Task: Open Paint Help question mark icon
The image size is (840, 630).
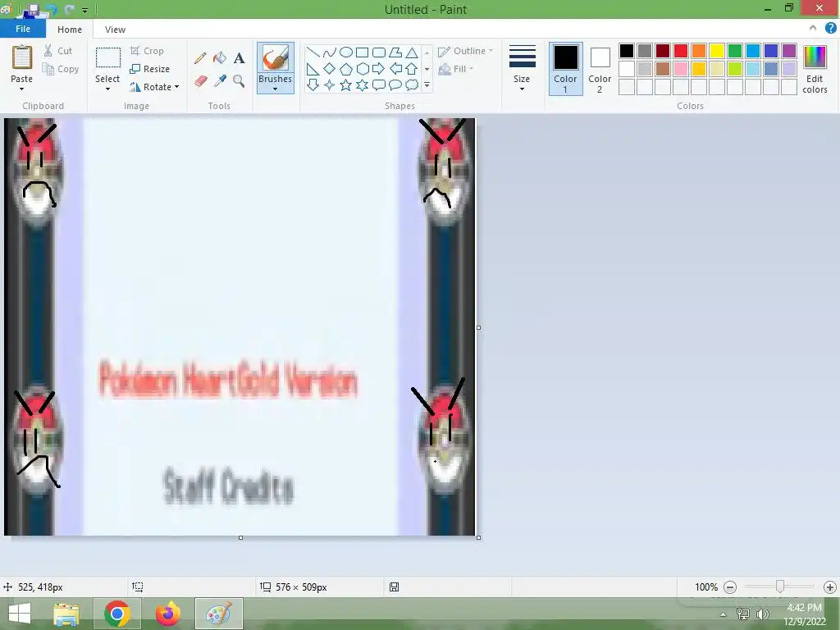Action: tap(830, 29)
